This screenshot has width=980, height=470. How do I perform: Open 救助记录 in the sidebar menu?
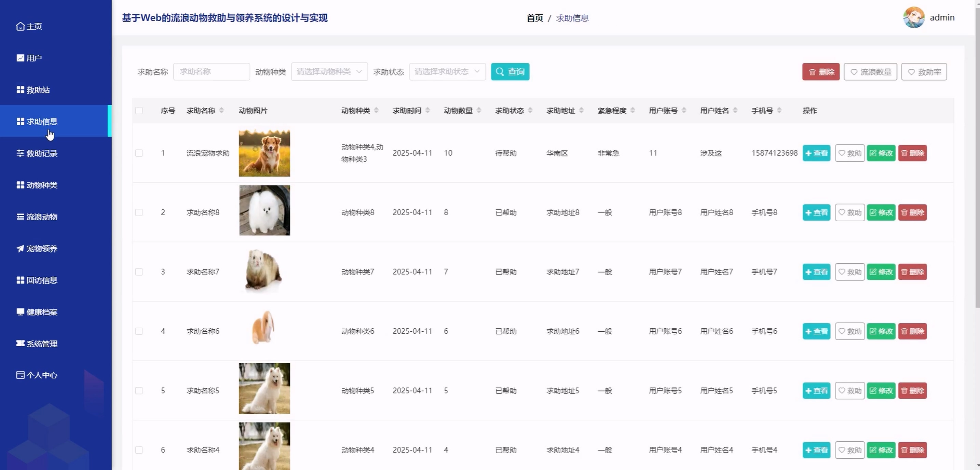[x=41, y=153]
